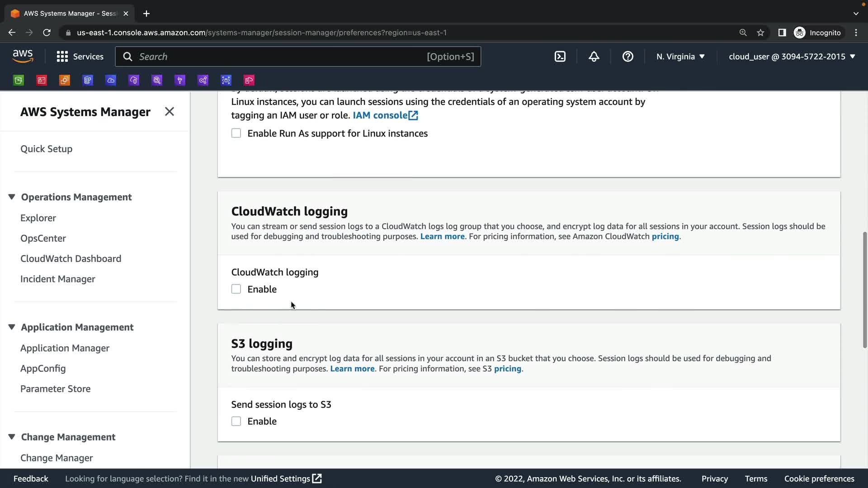Bookmark page using the star icon

760,33
